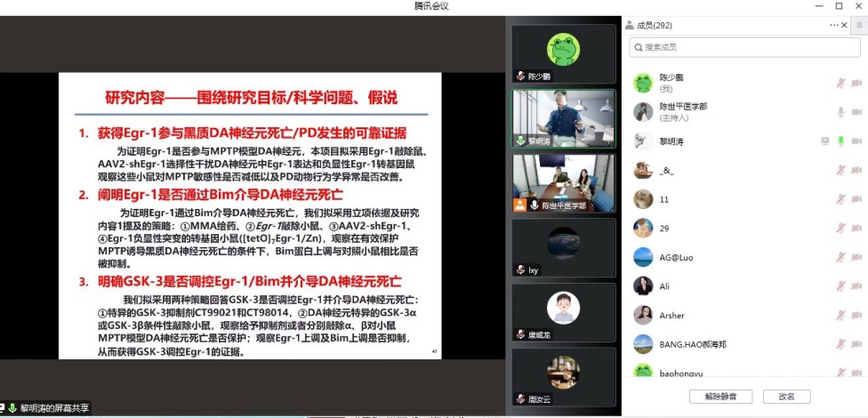Click the 黎明涛的屏幕共享 label at bottom left
Viewport: 868px width, 418px height.
click(x=53, y=409)
